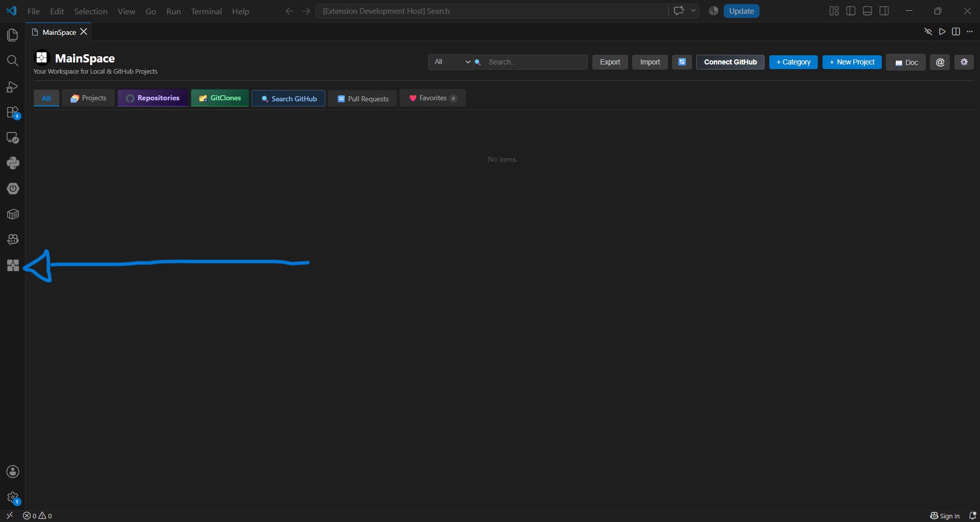Image resolution: width=980 pixels, height=522 pixels.
Task: Click the run play icon in editor actions
Action: (942, 32)
